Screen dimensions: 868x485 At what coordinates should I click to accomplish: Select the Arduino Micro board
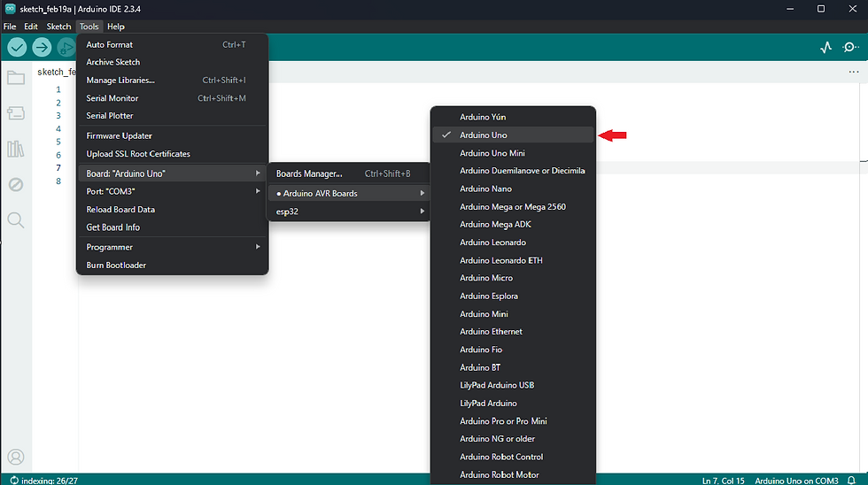click(x=513, y=278)
